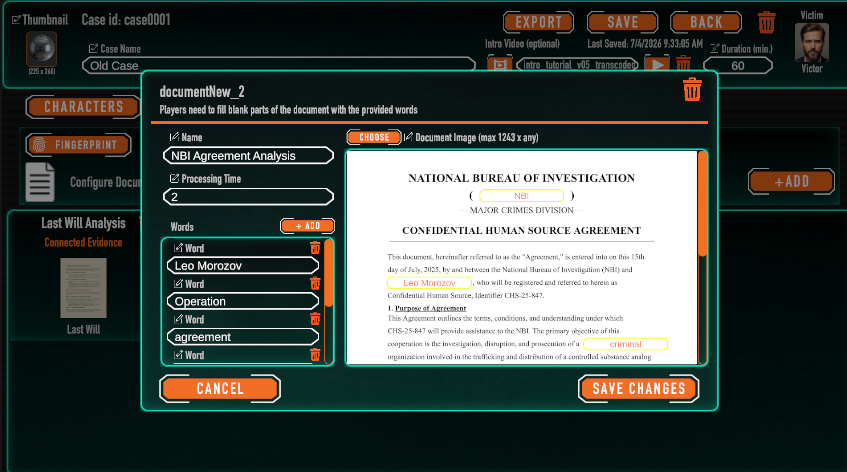
Task: Click the words list scrollbar
Action: point(328,274)
